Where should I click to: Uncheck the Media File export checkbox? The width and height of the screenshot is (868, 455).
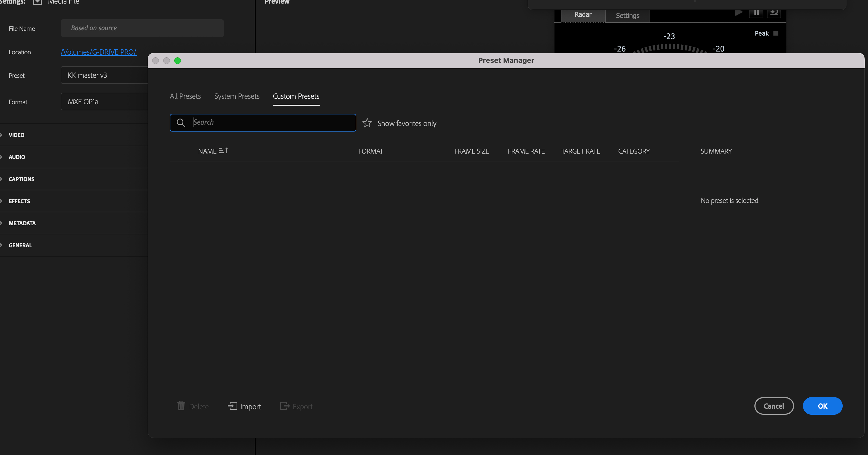(x=37, y=2)
